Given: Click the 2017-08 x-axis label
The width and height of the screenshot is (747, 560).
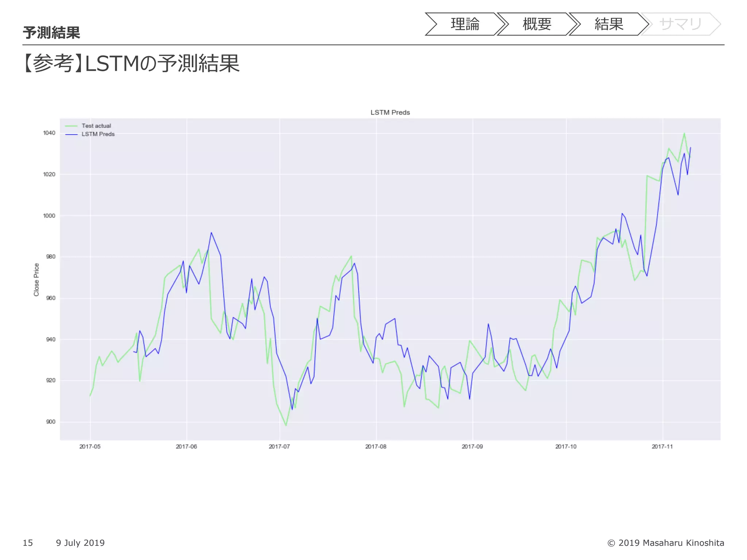Looking at the screenshot, I should tap(376, 447).
